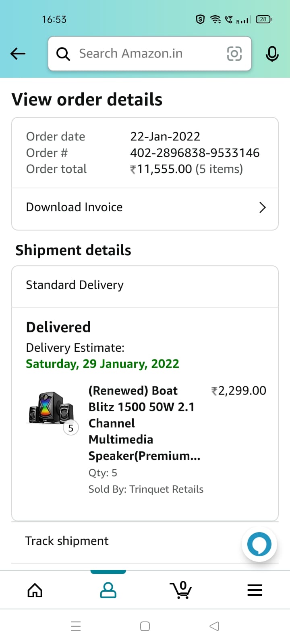Image resolution: width=290 pixels, height=644 pixels.
Task: Open the account profile tab
Action: (108, 590)
